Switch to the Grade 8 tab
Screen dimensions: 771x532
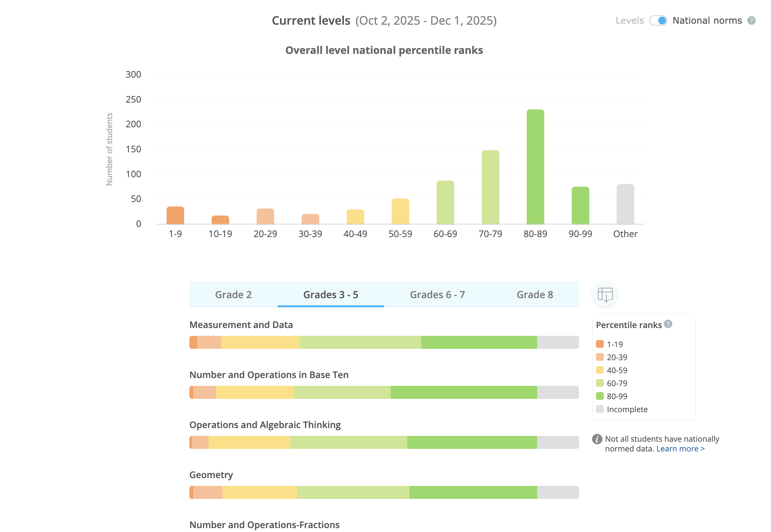pyautogui.click(x=535, y=295)
